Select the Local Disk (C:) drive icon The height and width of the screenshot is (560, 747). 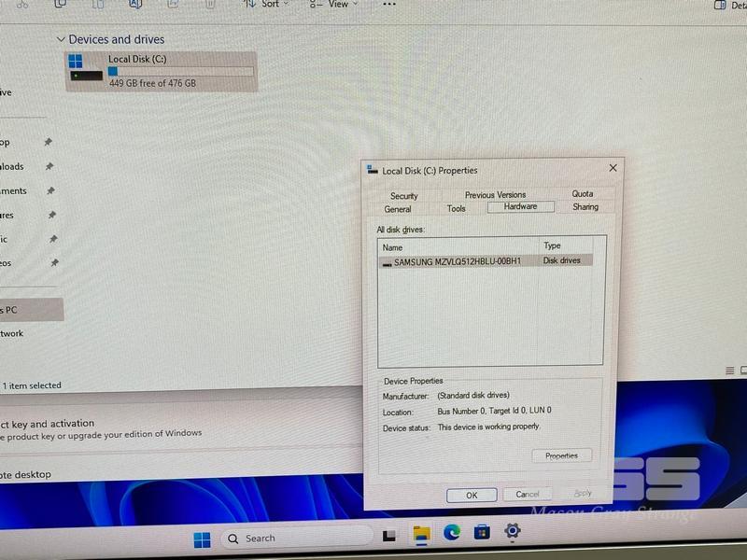(x=85, y=69)
